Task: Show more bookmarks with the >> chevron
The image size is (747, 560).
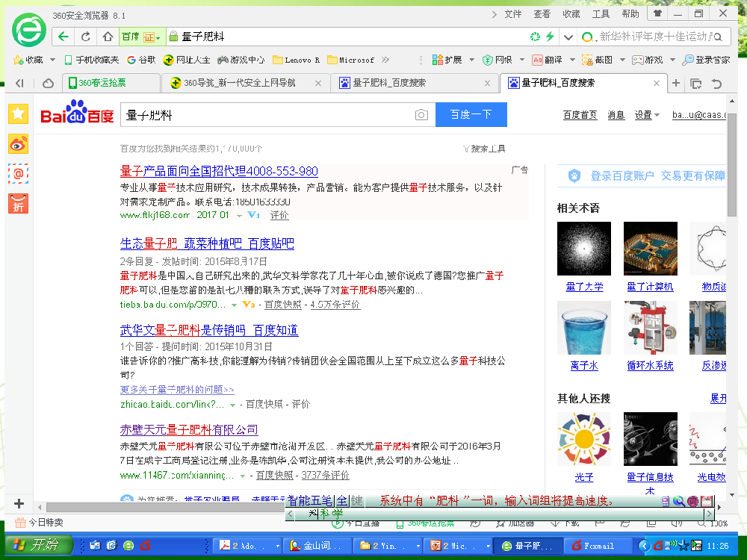Action: (x=385, y=60)
